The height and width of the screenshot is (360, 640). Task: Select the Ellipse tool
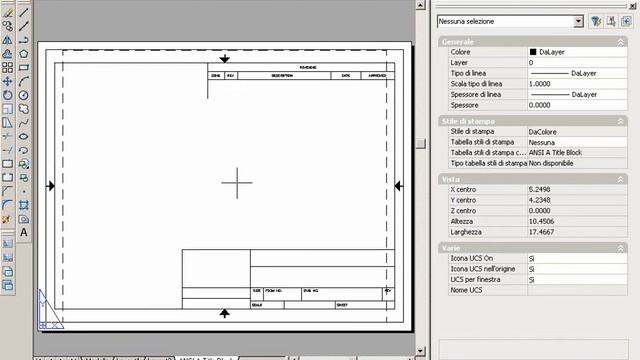(x=24, y=136)
